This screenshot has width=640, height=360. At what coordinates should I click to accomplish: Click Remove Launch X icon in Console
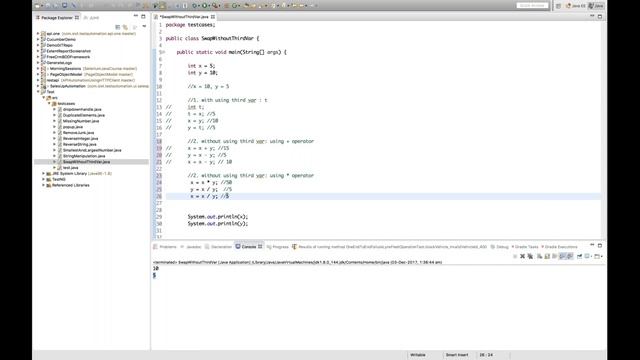522,256
